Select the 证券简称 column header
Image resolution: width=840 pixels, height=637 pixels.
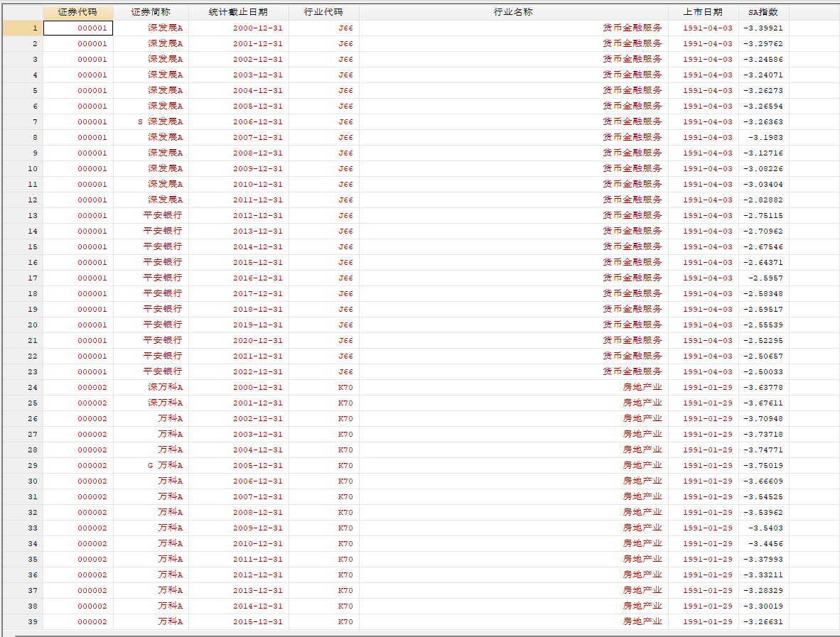pyautogui.click(x=151, y=12)
